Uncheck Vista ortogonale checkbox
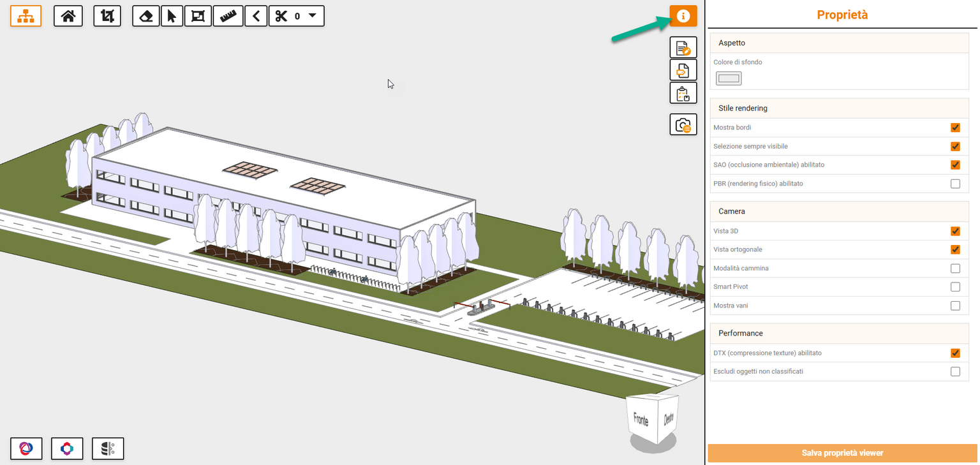Image resolution: width=980 pixels, height=465 pixels. (955, 249)
